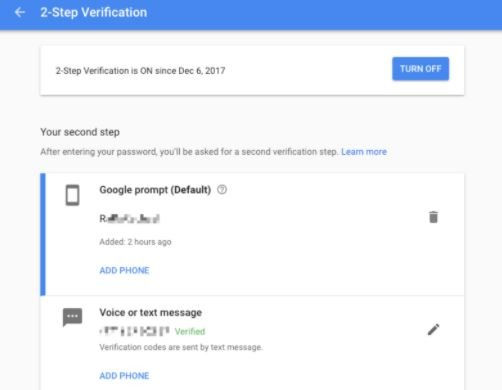Image resolution: width=502 pixels, height=390 pixels.
Task: Click the Google prompt help question icon
Action: [x=222, y=190]
